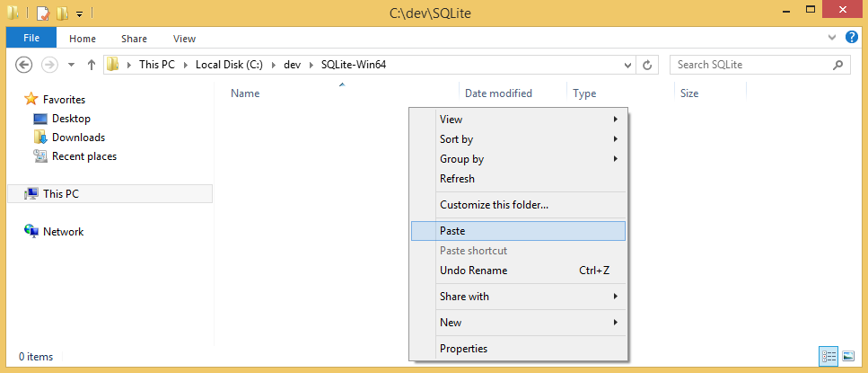The image size is (868, 373).
Task: Click the dev breadcrumb segment
Action: click(292, 65)
